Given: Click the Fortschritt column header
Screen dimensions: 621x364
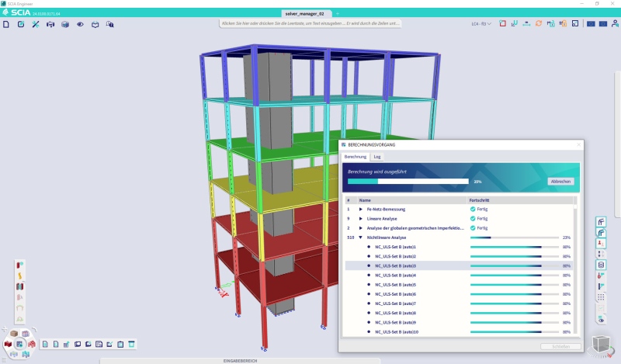Looking at the screenshot, I should [x=520, y=200].
